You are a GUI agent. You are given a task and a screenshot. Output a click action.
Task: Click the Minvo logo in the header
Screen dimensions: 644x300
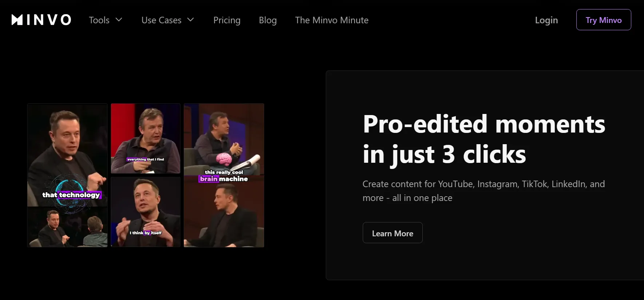pyautogui.click(x=41, y=20)
